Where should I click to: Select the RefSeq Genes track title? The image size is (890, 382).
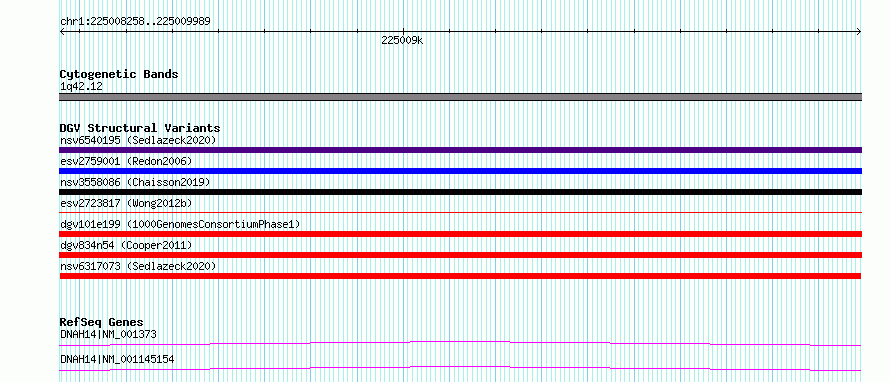click(x=101, y=322)
